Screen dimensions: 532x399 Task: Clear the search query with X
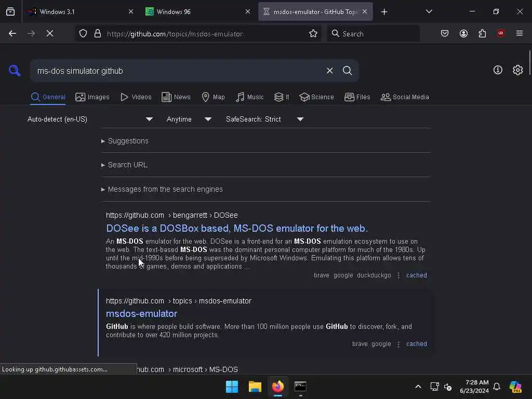pos(329,71)
